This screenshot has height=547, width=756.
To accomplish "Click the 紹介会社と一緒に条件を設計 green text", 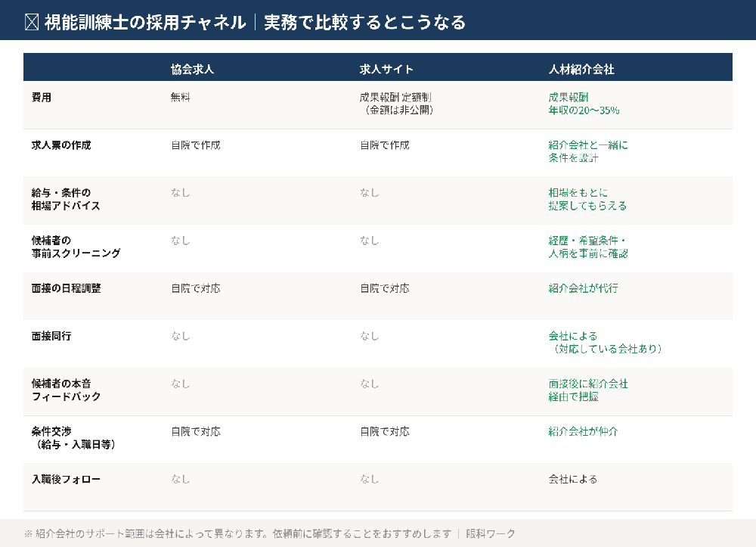I will 588,151.
